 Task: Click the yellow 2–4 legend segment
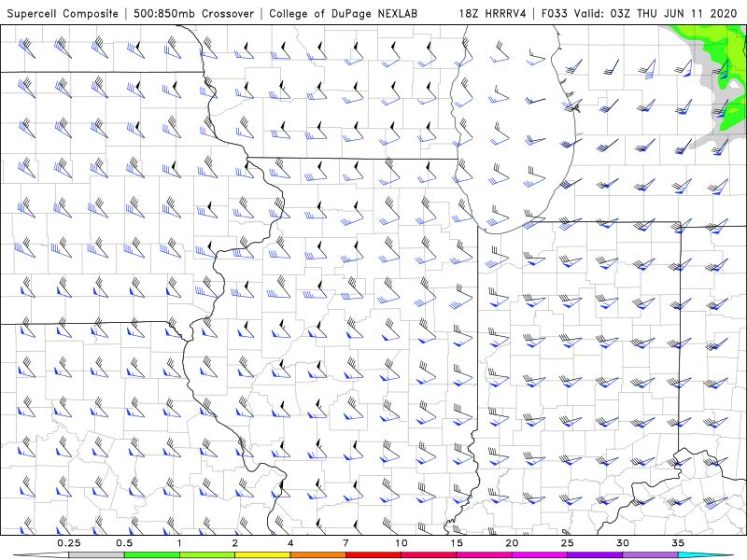click(x=262, y=555)
